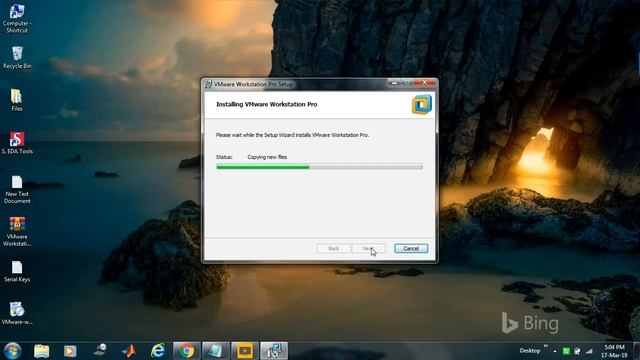This screenshot has width=640, height=360.
Task: Switch to the VMware installer taskbar button
Action: [274, 351]
